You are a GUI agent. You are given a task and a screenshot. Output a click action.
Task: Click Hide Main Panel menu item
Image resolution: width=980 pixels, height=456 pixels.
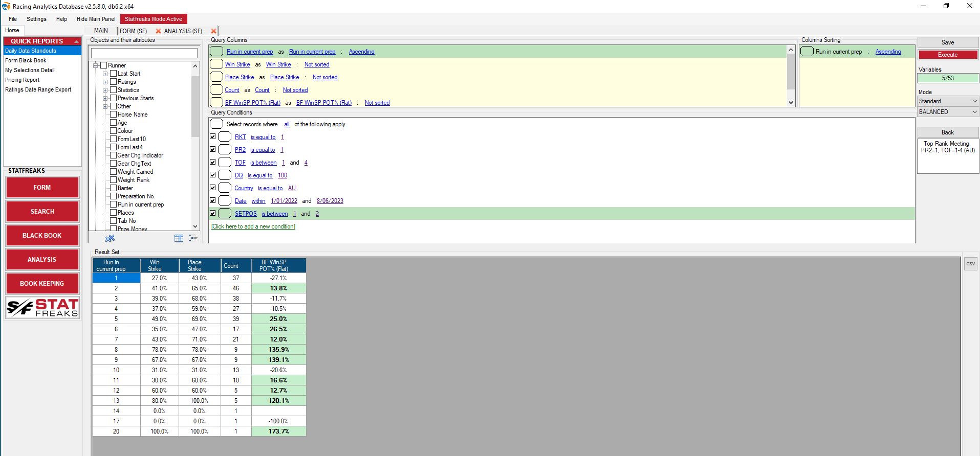[96, 19]
